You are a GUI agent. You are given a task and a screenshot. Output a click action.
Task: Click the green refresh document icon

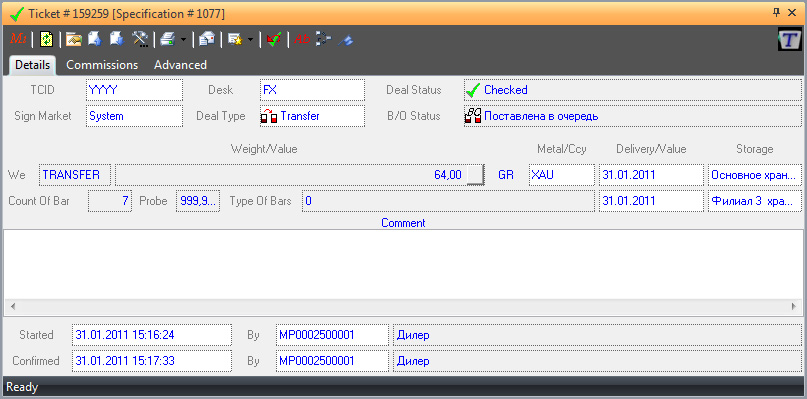(x=46, y=39)
